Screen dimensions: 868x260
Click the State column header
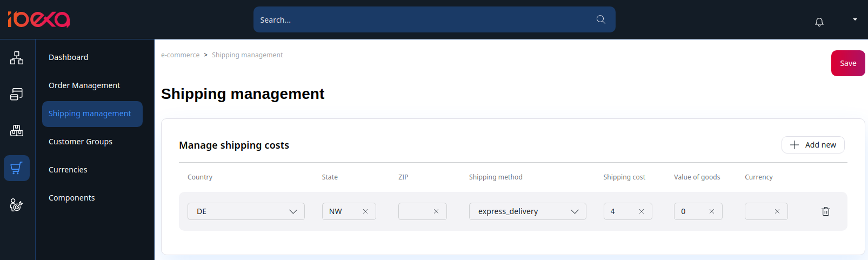pyautogui.click(x=330, y=177)
